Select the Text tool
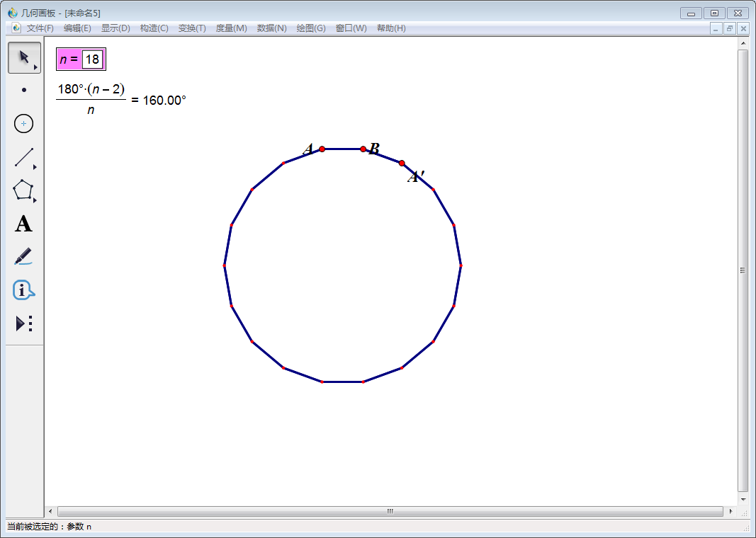 (x=23, y=224)
